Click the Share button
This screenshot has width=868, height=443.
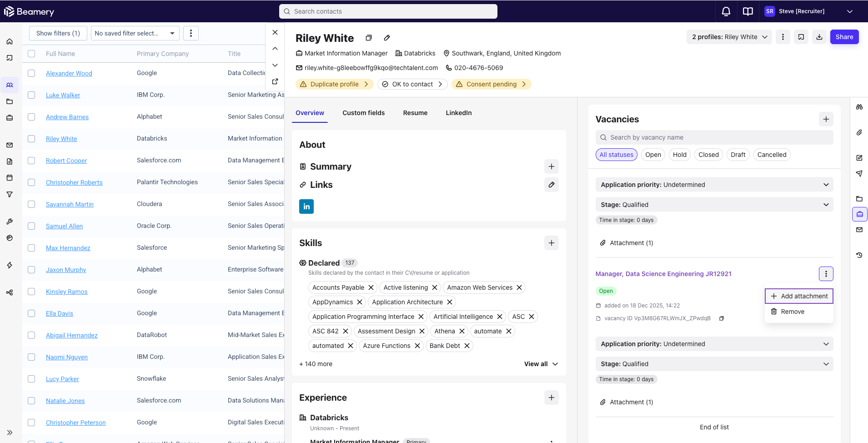pyautogui.click(x=844, y=37)
